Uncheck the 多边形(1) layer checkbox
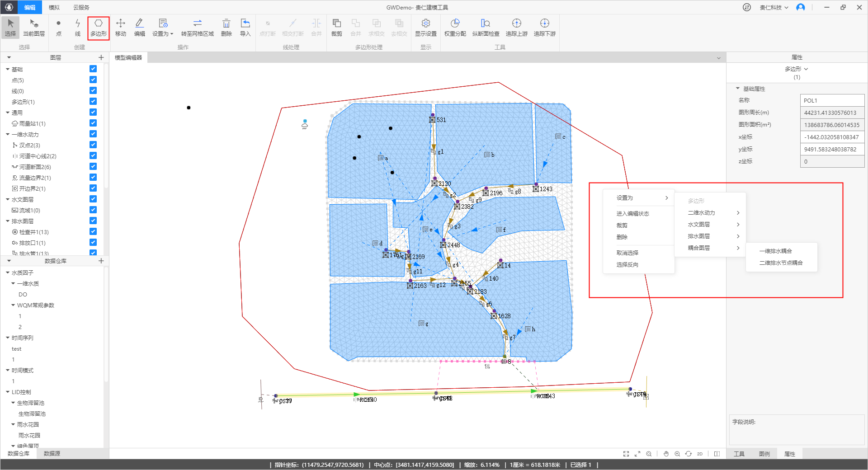Viewport: 868px width, 470px height. point(93,102)
